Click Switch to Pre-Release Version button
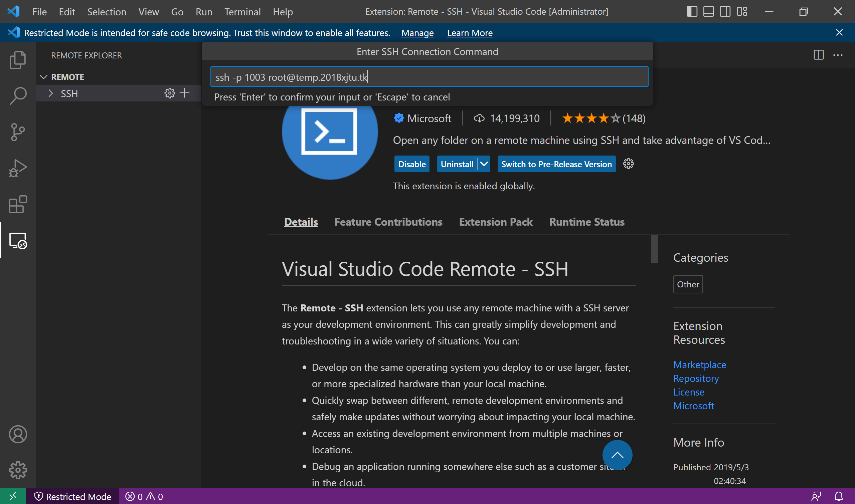855x504 pixels. [x=556, y=164]
